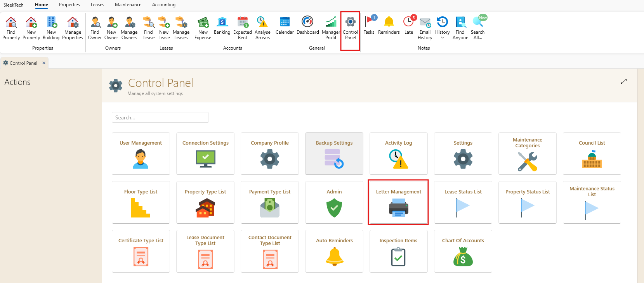644x283 pixels.
Task: Open Certificate Type List tile
Action: 141,251
